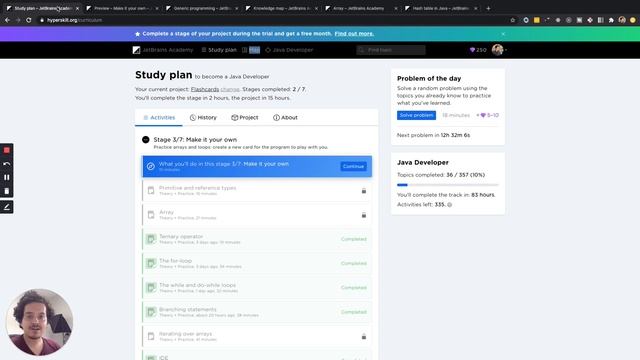The image size is (640, 360).
Task: Switch to the Activities tab
Action: pos(159,118)
